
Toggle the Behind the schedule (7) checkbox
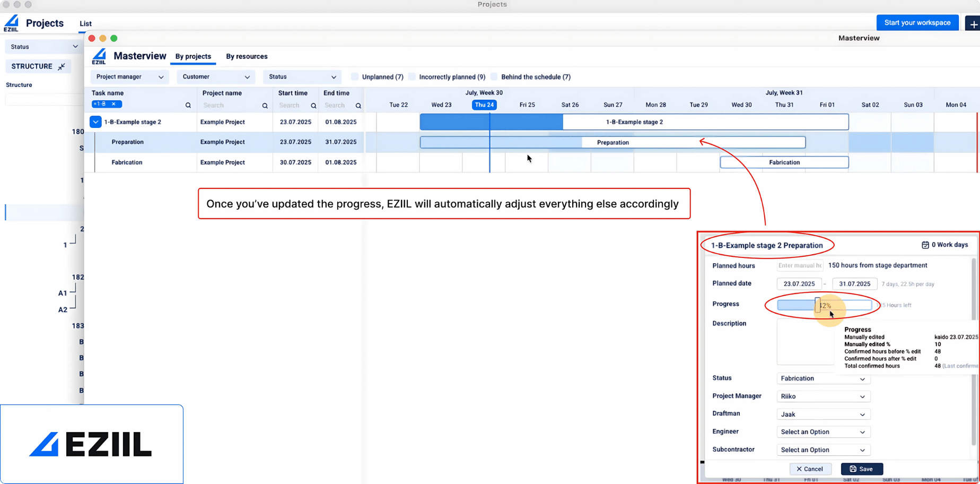tap(494, 77)
